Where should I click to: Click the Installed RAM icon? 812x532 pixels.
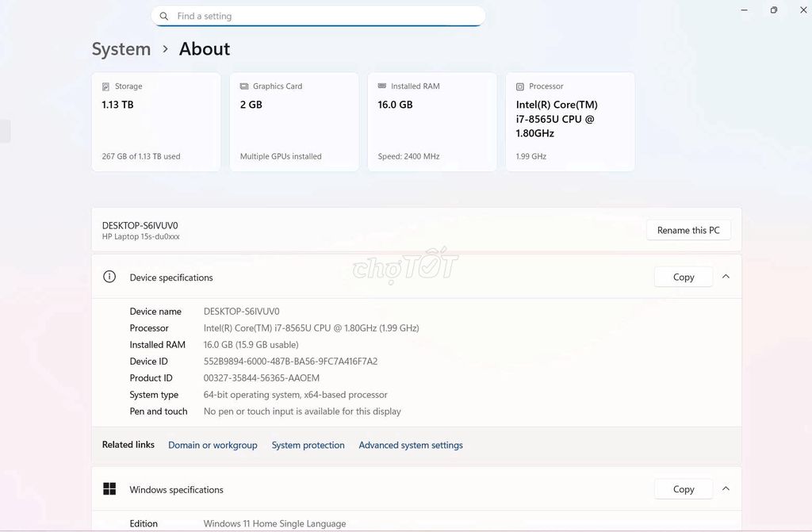point(382,86)
